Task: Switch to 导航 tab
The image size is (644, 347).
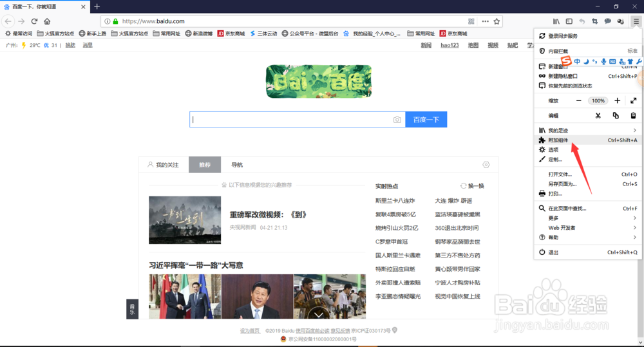Action: point(237,165)
